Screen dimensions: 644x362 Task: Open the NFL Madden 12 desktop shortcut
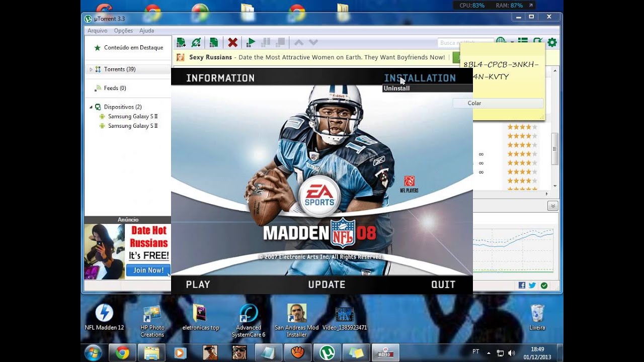click(104, 317)
